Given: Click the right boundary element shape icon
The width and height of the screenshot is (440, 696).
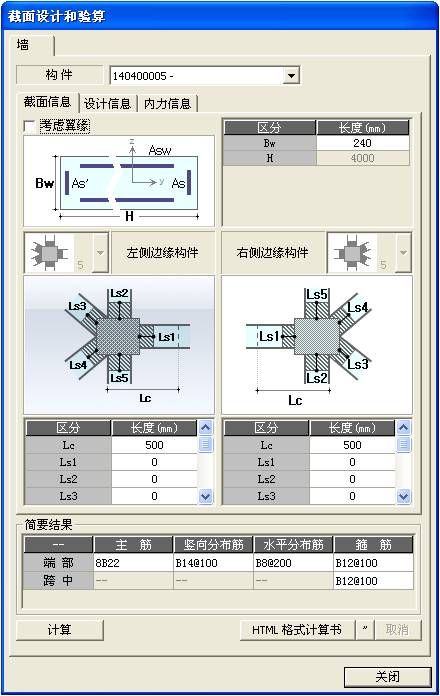Looking at the screenshot, I should [353, 253].
